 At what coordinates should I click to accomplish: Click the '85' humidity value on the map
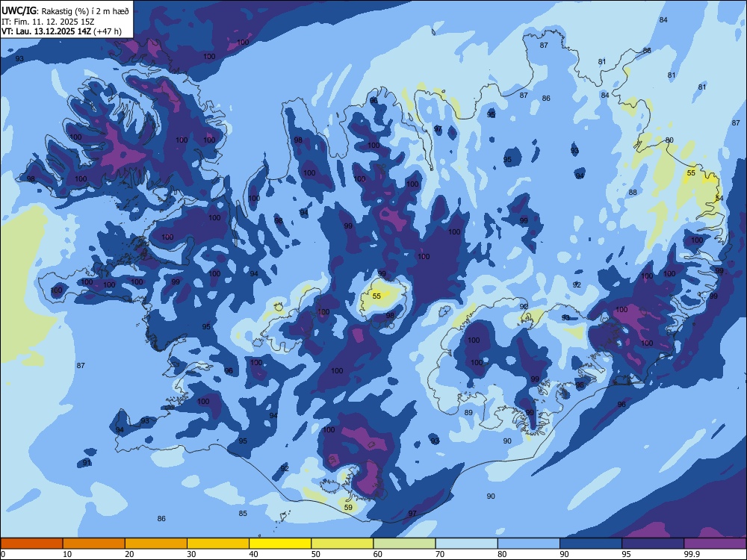tap(243, 514)
